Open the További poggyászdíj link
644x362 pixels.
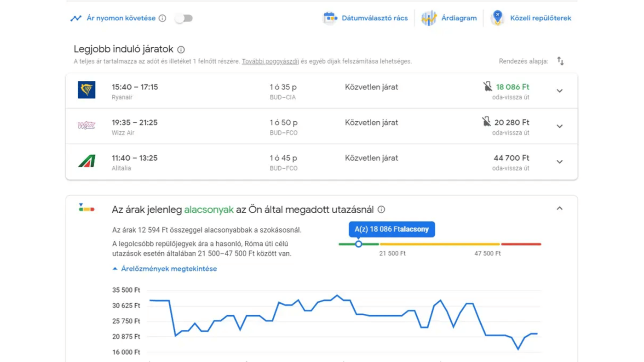tap(270, 62)
